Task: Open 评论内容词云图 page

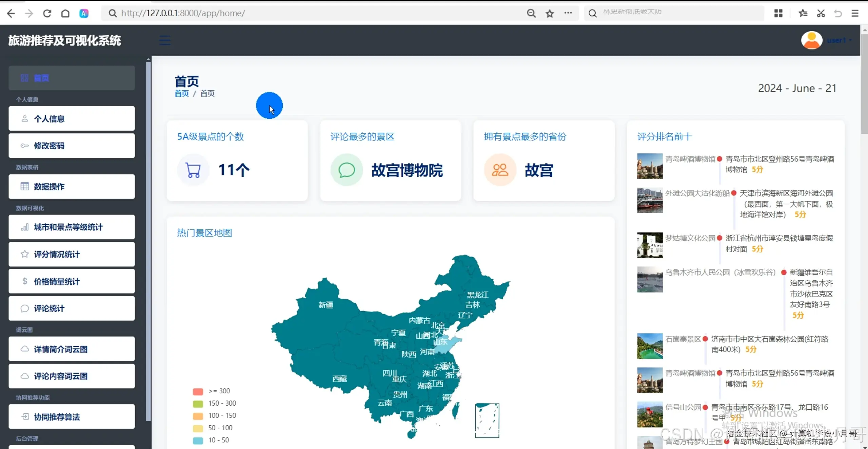Action: click(x=60, y=376)
